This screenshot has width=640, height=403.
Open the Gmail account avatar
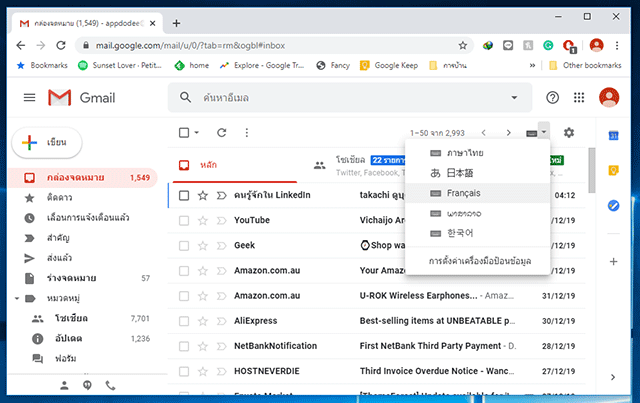point(609,98)
